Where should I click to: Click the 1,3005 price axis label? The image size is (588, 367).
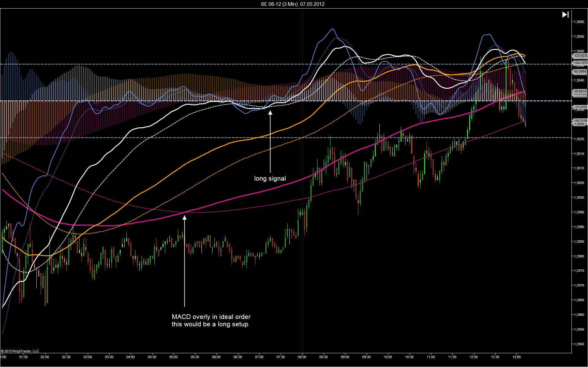tap(579, 183)
